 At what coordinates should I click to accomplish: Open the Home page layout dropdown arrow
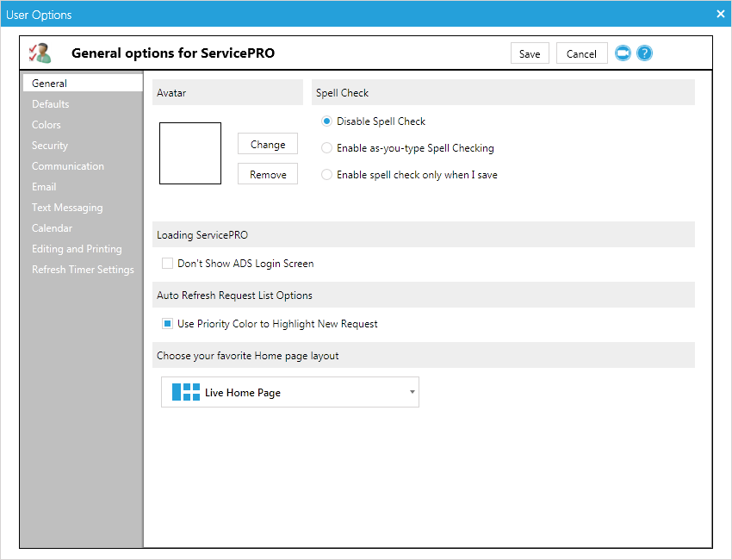[x=412, y=392]
